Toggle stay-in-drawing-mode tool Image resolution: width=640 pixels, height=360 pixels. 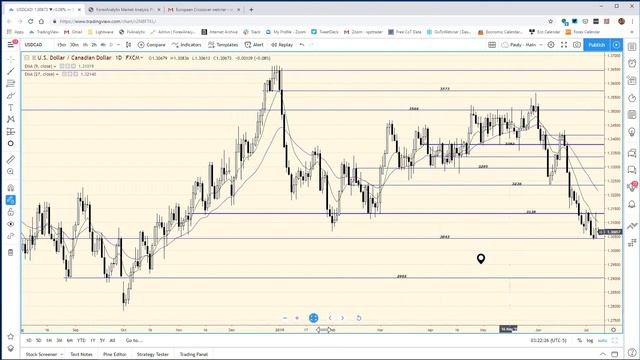(11, 200)
